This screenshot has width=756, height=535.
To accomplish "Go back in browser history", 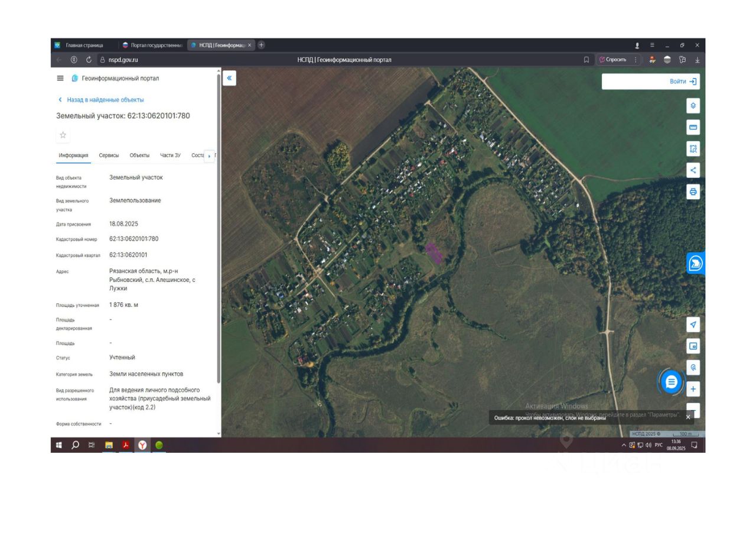I will pos(58,60).
